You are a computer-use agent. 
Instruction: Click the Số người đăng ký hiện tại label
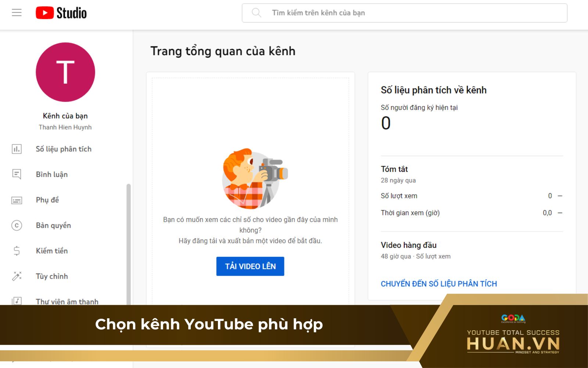tap(419, 107)
